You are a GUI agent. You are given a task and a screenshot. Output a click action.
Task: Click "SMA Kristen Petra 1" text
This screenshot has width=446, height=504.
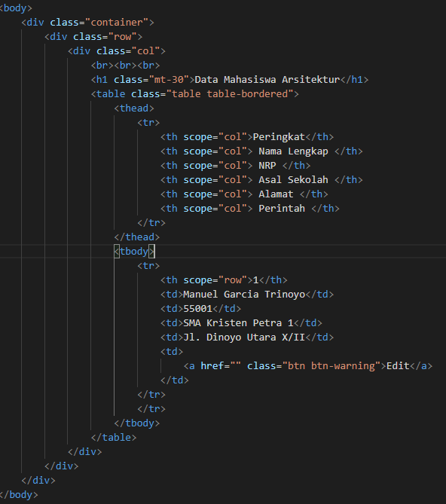pyautogui.click(x=238, y=322)
